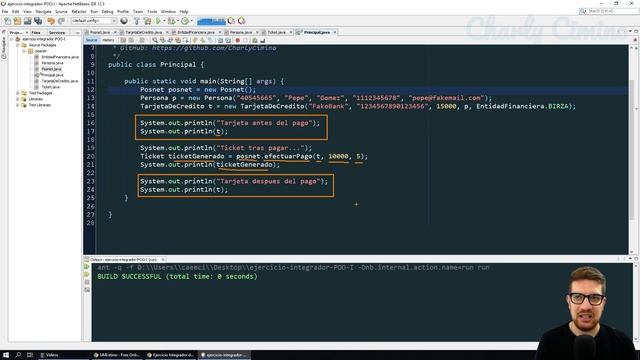Expand the Libraries node

click(18, 99)
